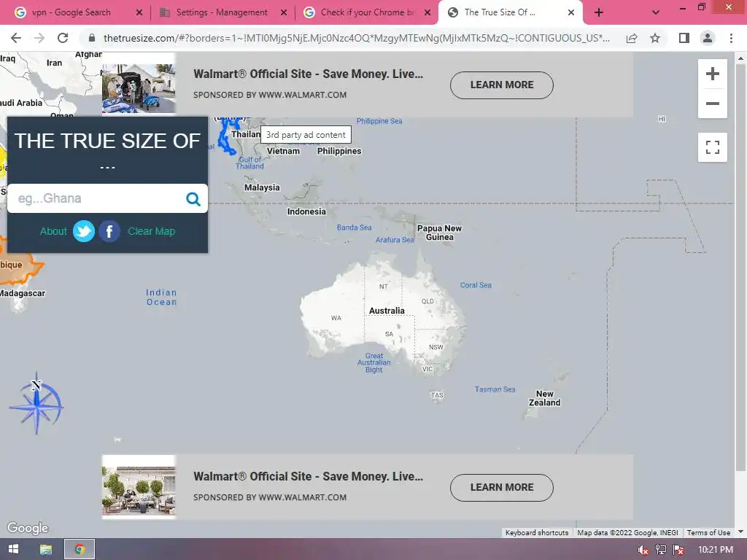Screen dimensions: 747x560
Task: Click bottom Walmart ad LEARN MORE button
Action: [502, 488]
